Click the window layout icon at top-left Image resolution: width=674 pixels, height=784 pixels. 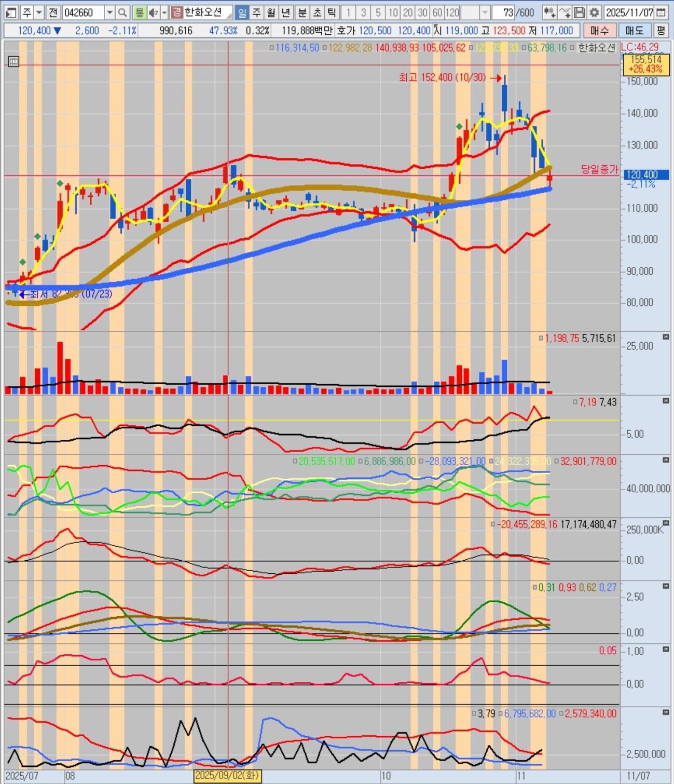click(x=11, y=12)
